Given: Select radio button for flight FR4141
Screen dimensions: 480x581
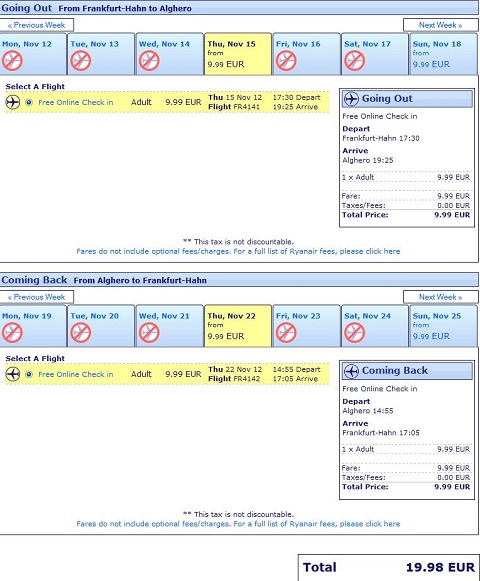Looking at the screenshot, I should coord(29,102).
